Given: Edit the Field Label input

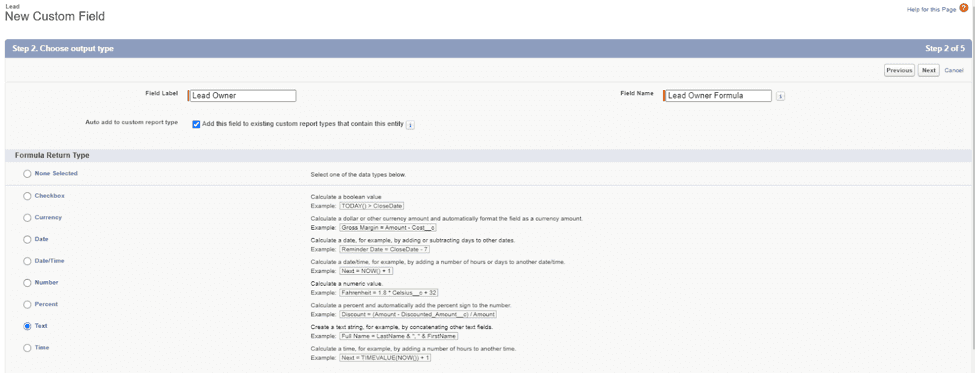Looking at the screenshot, I should [x=242, y=96].
